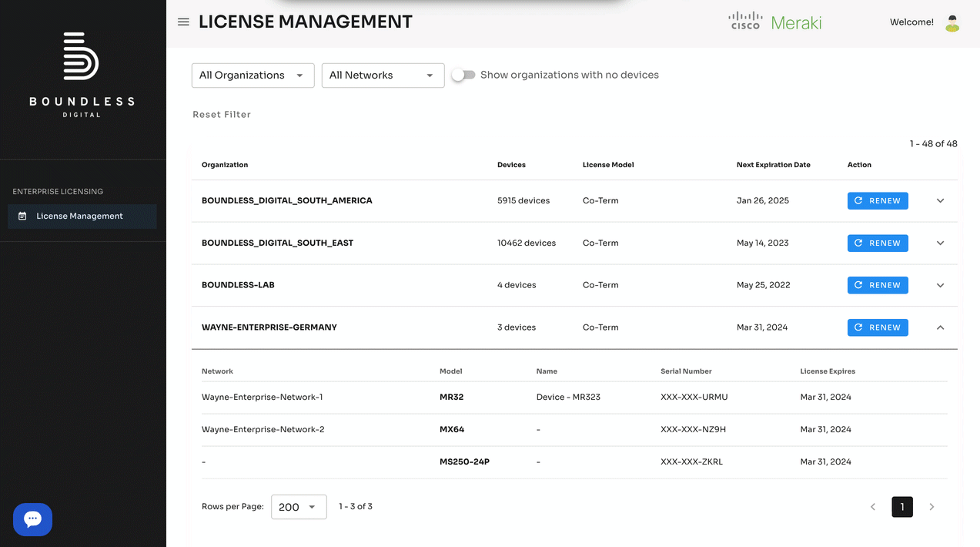Click the calendar icon beside License Management
This screenshot has height=547, width=980.
(22, 216)
